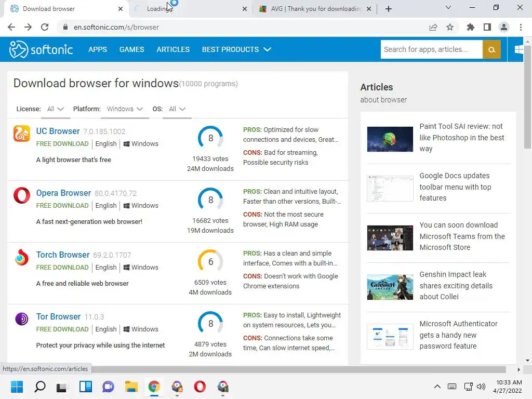The height and width of the screenshot is (399, 532).
Task: Open the Opera Browser app icon
Action: 22,195
